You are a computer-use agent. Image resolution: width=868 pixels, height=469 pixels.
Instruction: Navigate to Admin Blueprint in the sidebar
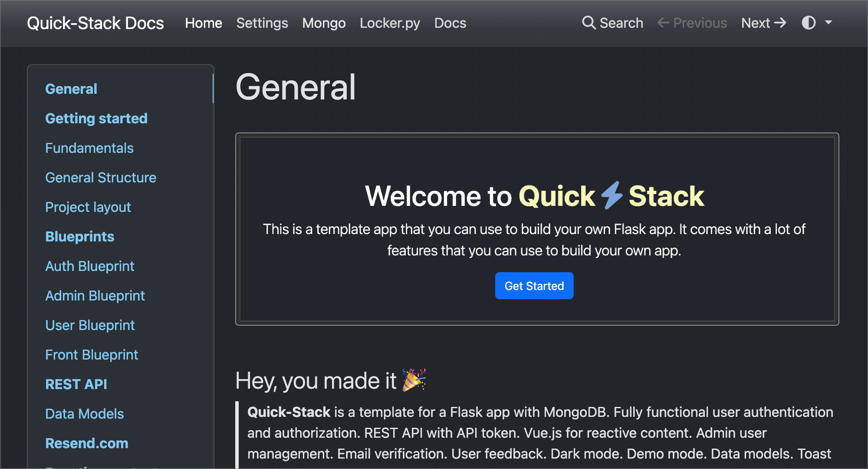coord(95,296)
